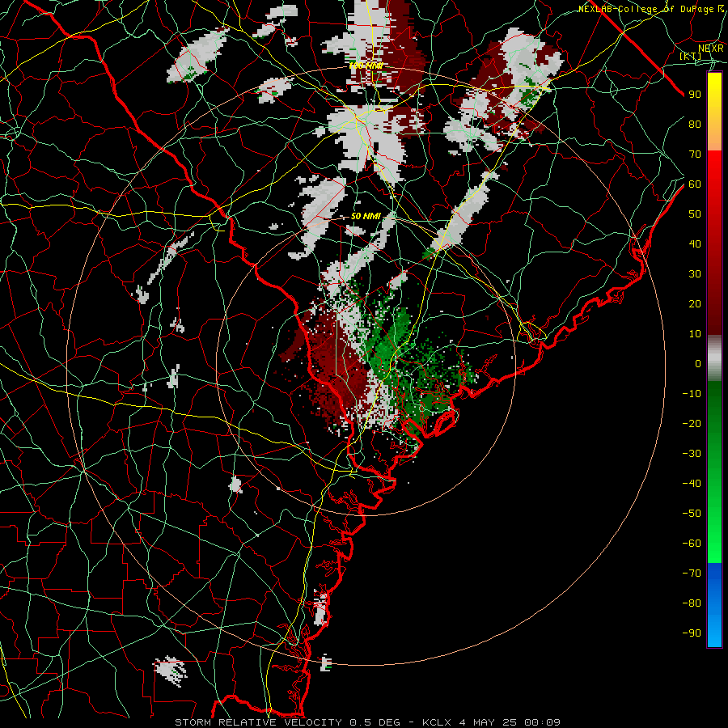
Task: Click the positive "70" scale value
Action: [x=695, y=154]
